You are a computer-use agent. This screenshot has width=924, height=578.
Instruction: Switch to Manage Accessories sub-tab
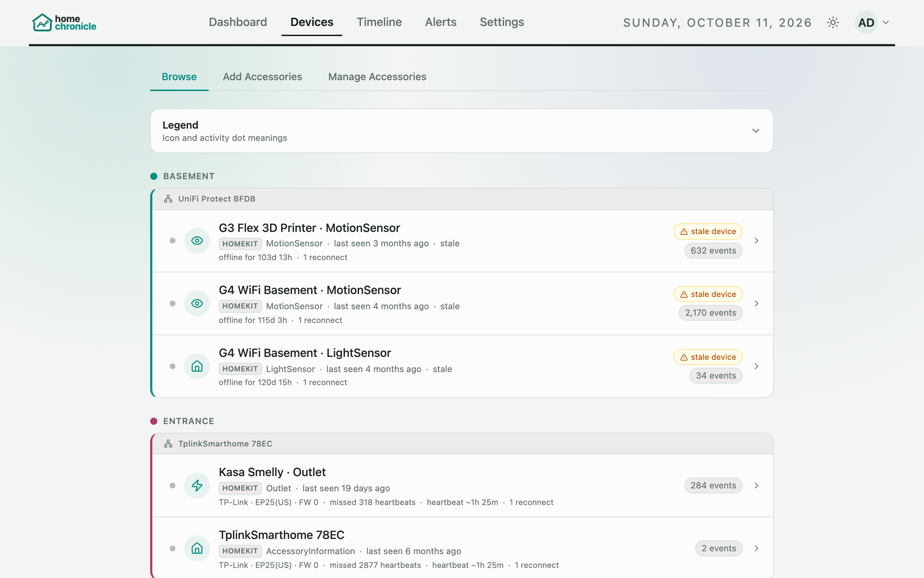pyautogui.click(x=377, y=77)
